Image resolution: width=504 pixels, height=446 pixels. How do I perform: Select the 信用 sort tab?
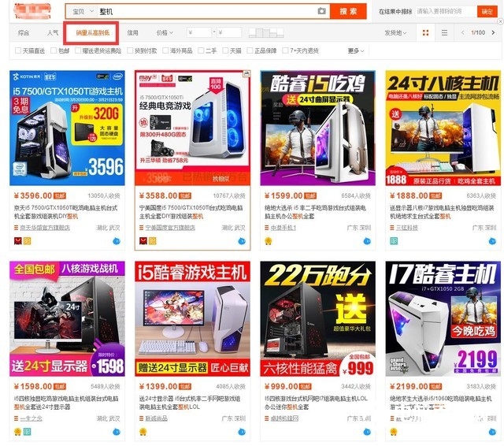click(132, 33)
